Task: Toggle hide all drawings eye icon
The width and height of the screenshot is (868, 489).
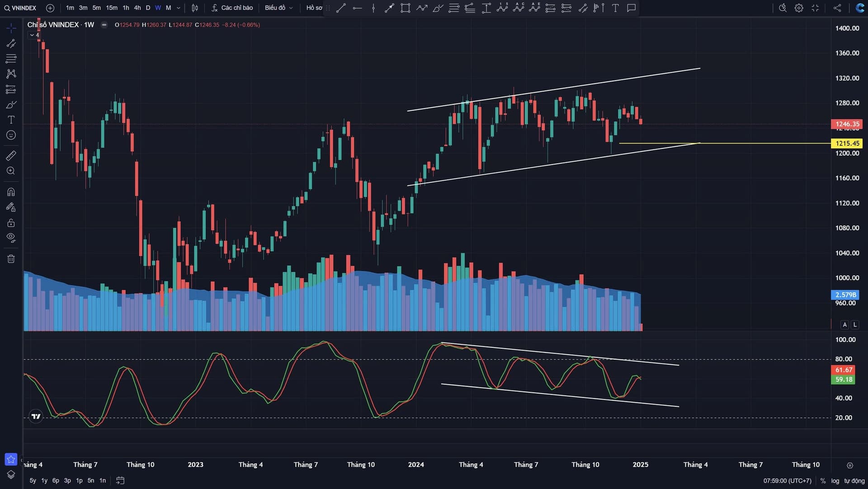Action: click(11, 237)
